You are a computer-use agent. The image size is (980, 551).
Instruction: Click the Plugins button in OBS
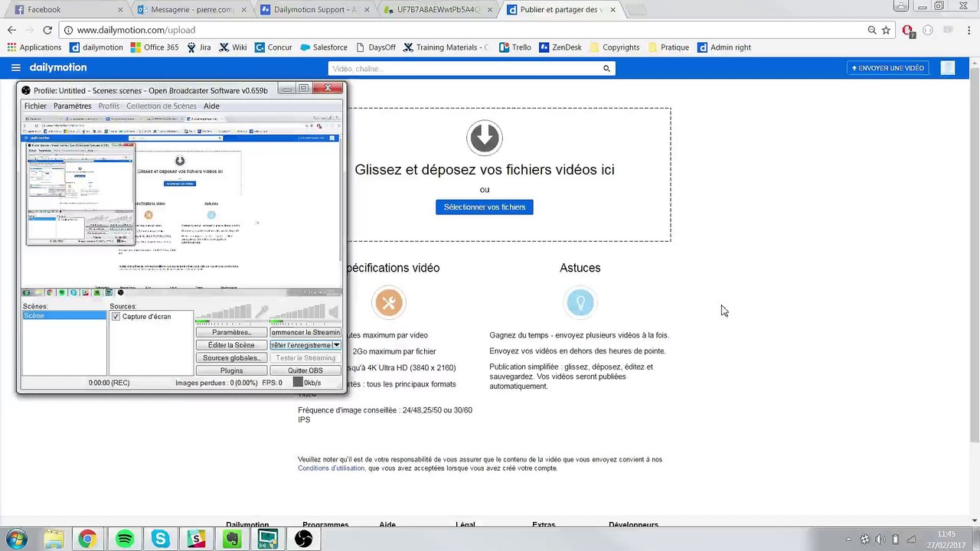[x=231, y=371]
